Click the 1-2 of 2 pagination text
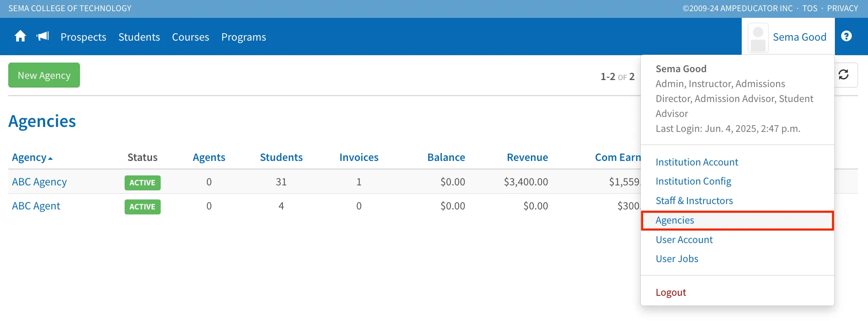The height and width of the screenshot is (321, 868). [x=617, y=77]
